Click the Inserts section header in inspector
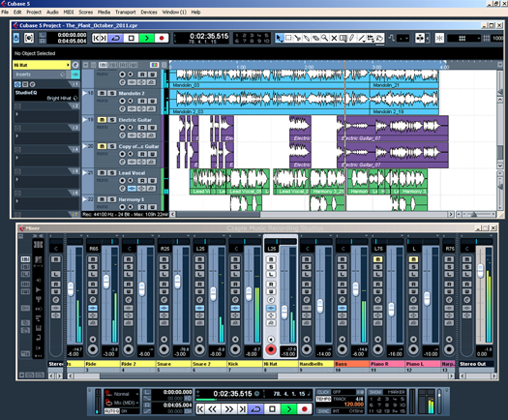The width and height of the screenshot is (508, 420). (42, 75)
